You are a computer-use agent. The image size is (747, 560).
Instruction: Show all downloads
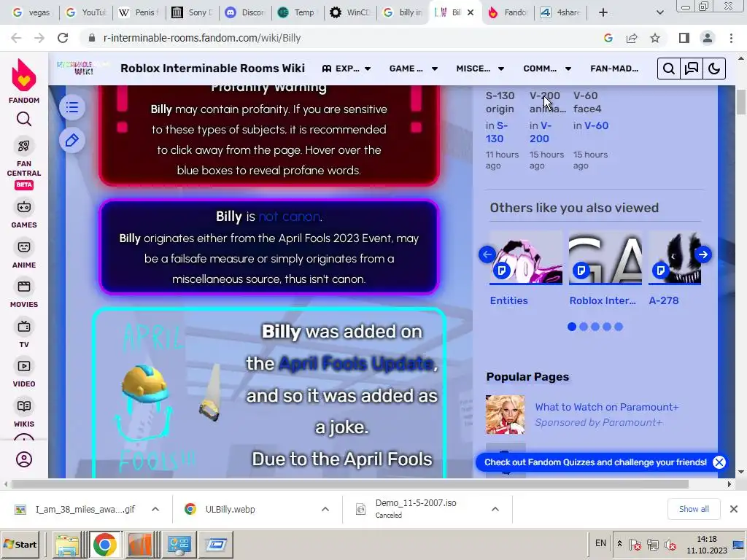tap(694, 509)
